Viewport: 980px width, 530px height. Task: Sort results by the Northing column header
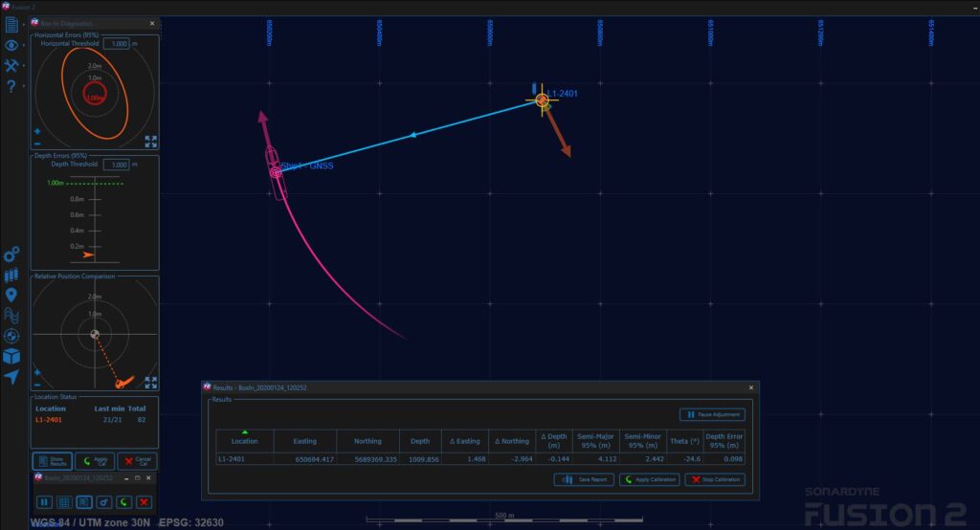pyautogui.click(x=367, y=441)
